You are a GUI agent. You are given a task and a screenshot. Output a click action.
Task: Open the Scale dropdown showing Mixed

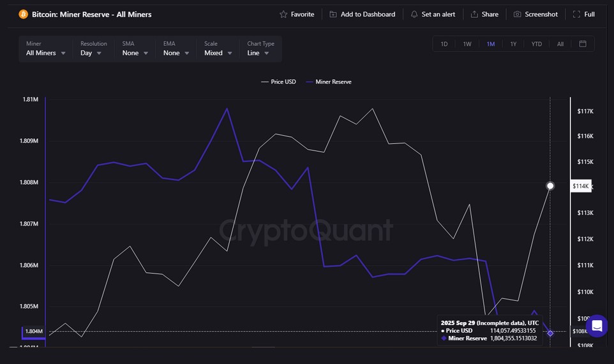(x=218, y=53)
